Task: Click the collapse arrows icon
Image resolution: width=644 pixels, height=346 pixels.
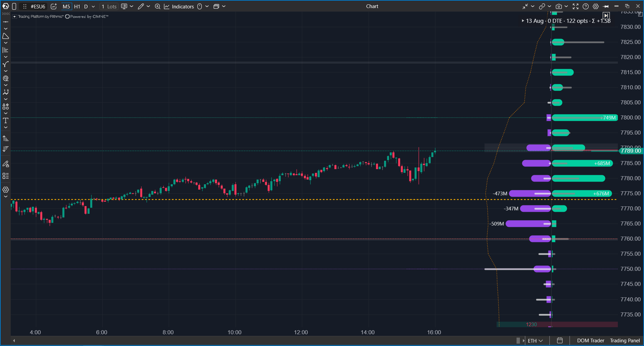Action: coord(525,6)
